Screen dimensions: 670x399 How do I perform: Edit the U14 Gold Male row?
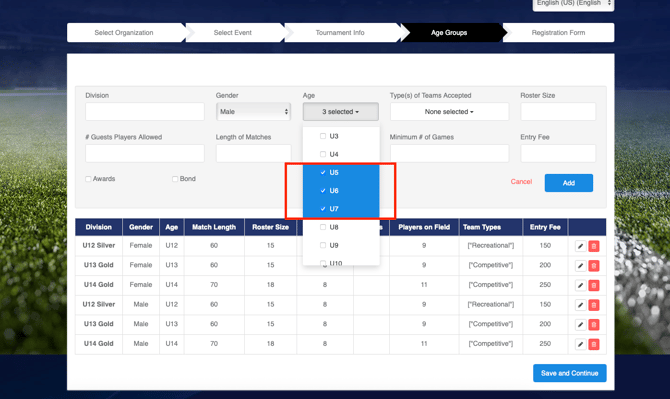pyautogui.click(x=580, y=344)
